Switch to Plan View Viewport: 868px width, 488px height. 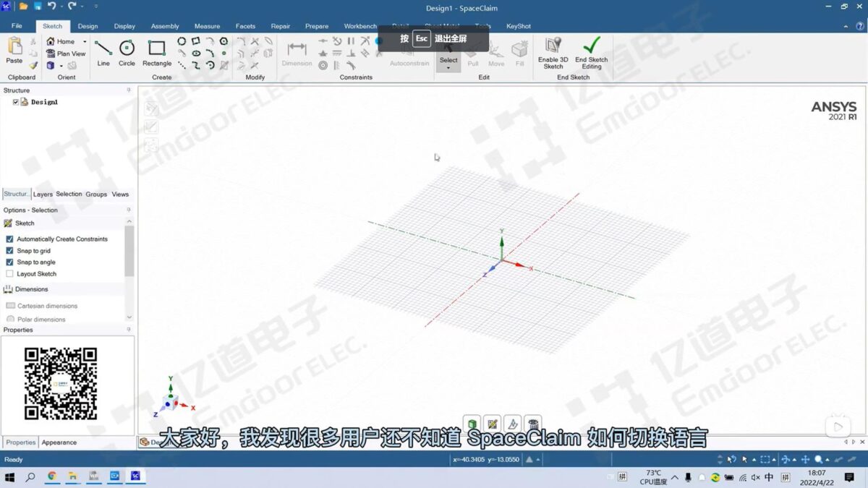(x=65, y=53)
